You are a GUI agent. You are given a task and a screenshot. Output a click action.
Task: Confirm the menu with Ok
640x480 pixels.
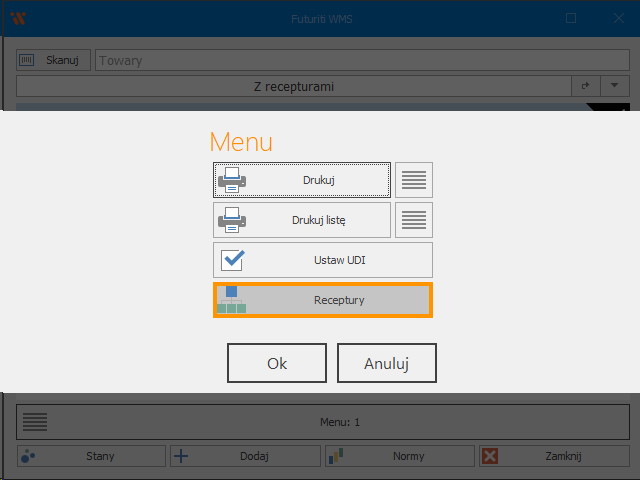click(277, 363)
